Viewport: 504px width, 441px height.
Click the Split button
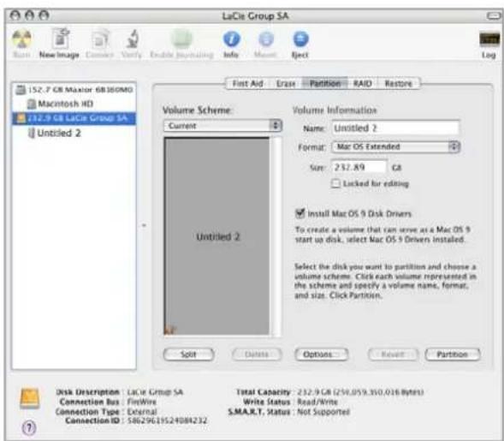pyautogui.click(x=188, y=355)
